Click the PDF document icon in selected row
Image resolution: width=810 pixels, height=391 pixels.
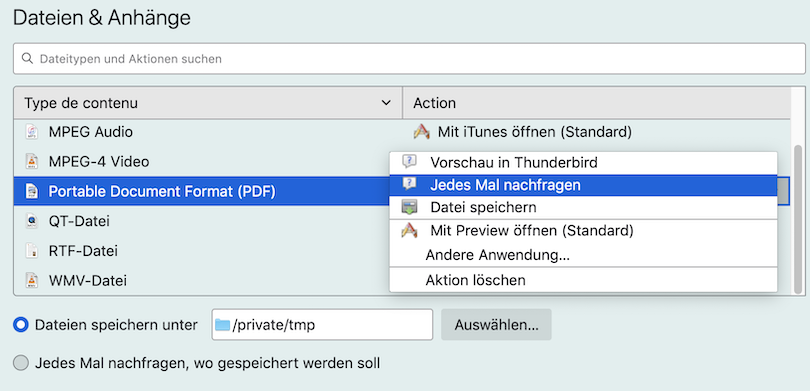32,192
